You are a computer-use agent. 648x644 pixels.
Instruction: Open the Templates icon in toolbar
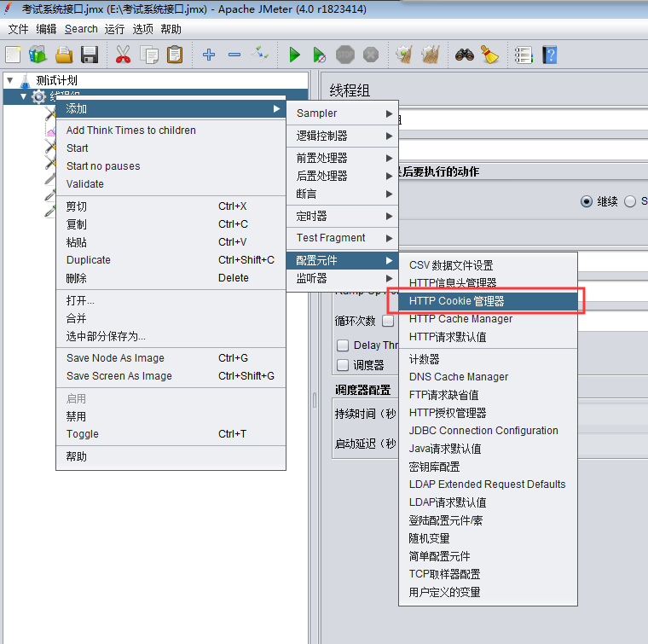pyautogui.click(x=38, y=55)
